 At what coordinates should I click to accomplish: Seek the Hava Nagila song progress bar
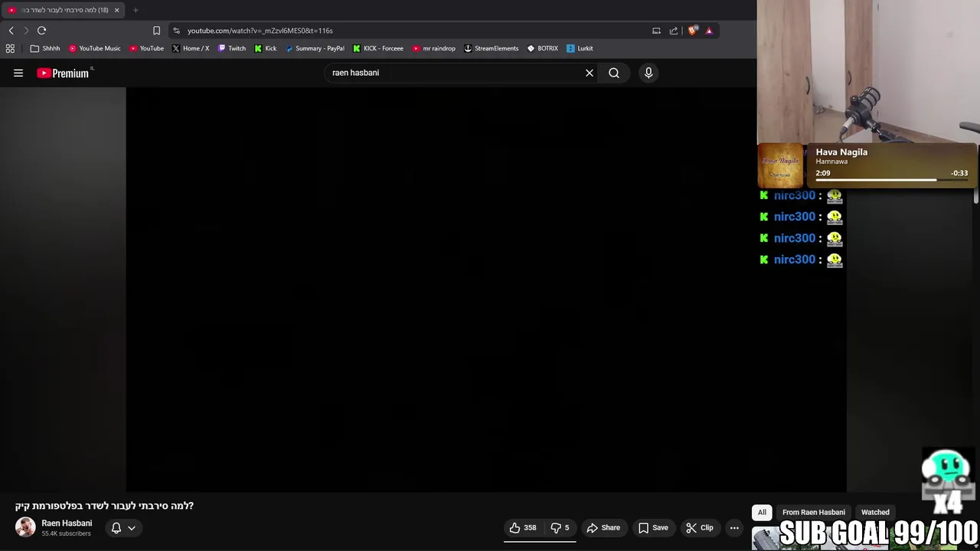[892, 180]
